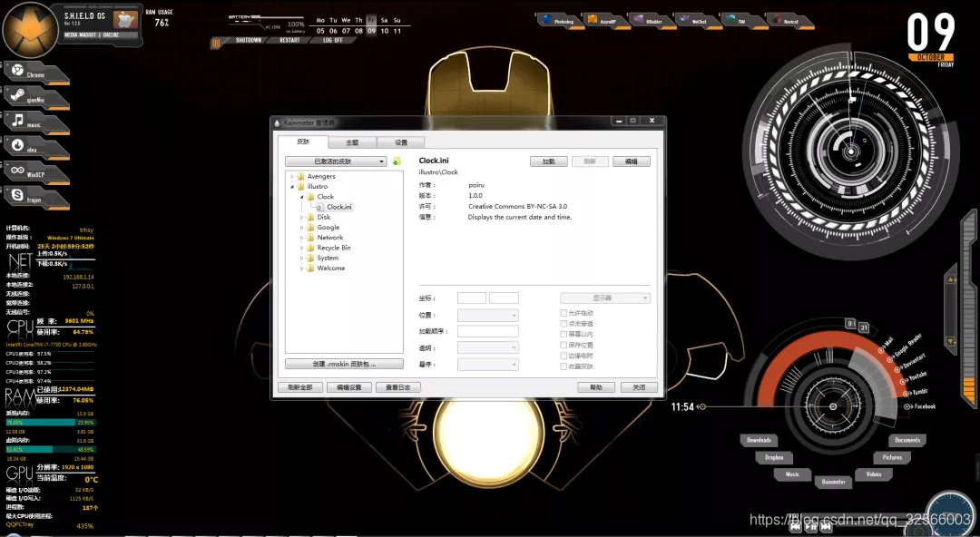Toggle the 屏幕以内 (keep on screen) checkbox
The height and width of the screenshot is (537, 980).
(563, 335)
